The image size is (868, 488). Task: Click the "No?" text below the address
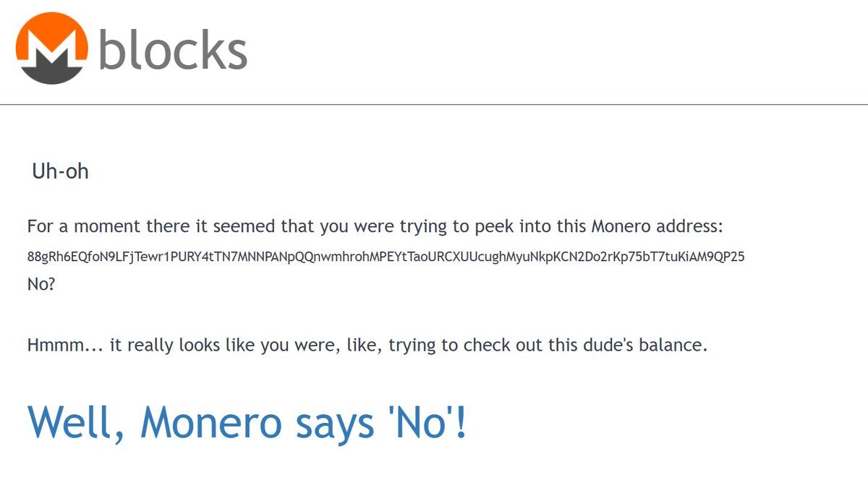[x=41, y=284]
